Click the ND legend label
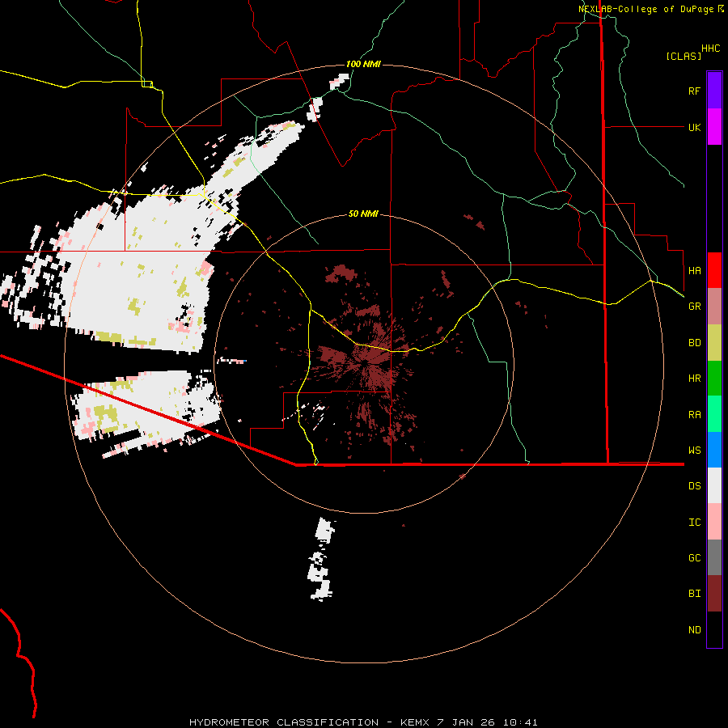The image size is (728, 728). pyautogui.click(x=694, y=630)
